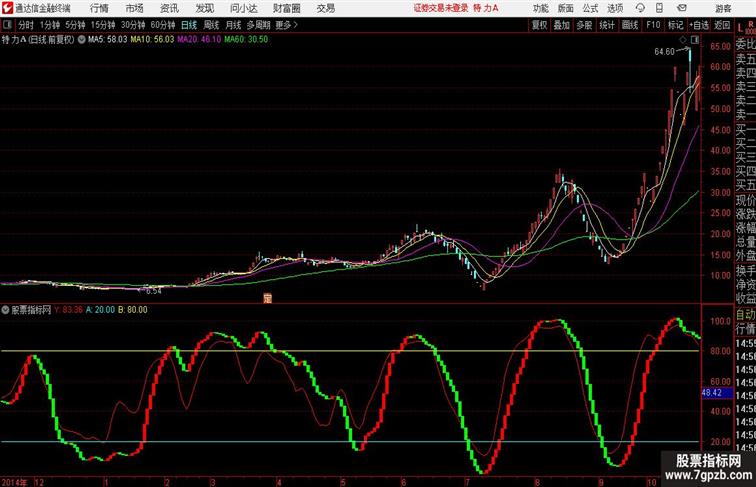The height and width of the screenshot is (487, 756).
Task: Click the A: 20.00 indicator value
Action: click(100, 310)
